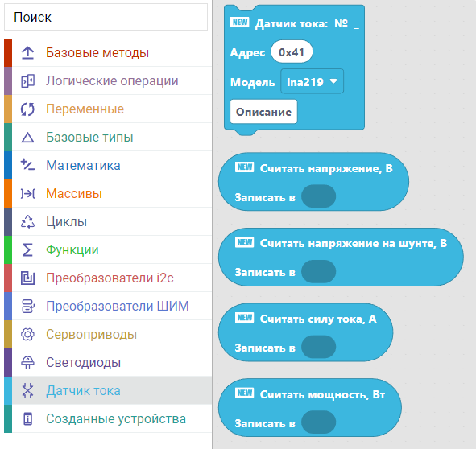Click the Логические операции category icon
Screen dimensions: 476x449
[x=27, y=81]
